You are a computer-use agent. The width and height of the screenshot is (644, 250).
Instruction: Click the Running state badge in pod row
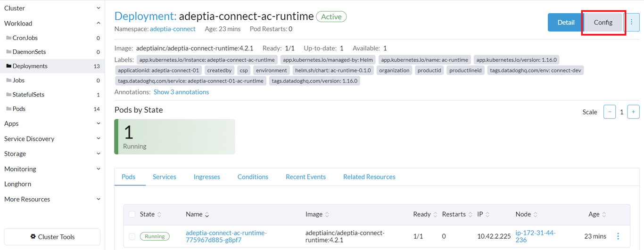[x=155, y=236]
